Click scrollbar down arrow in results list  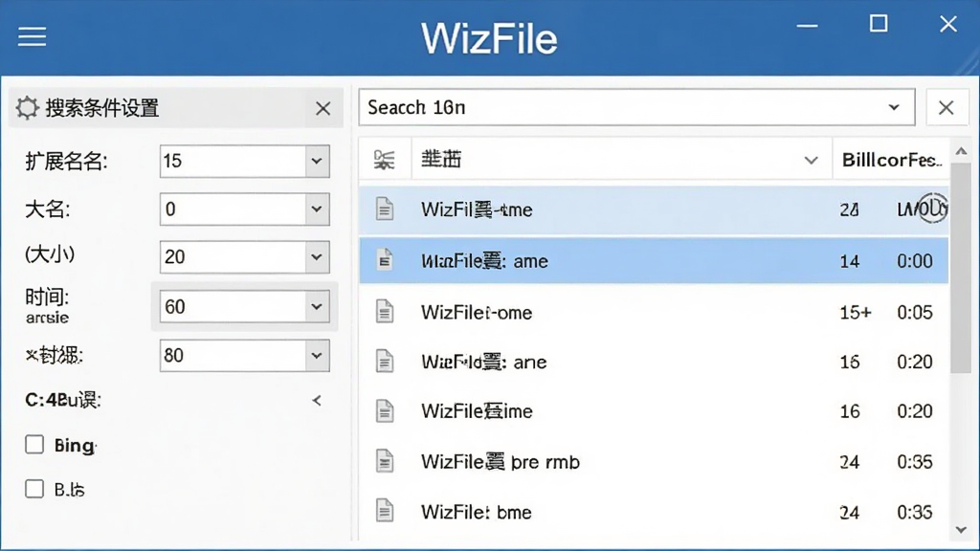[x=961, y=530]
